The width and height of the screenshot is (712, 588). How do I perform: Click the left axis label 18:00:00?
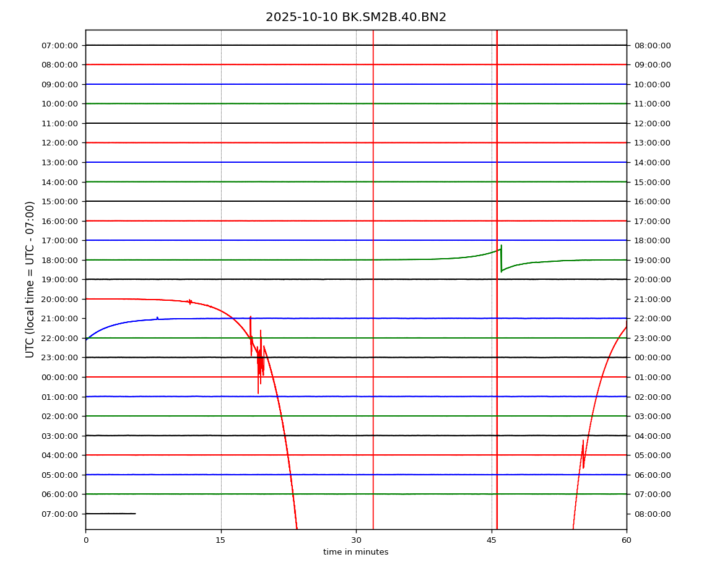point(60,260)
